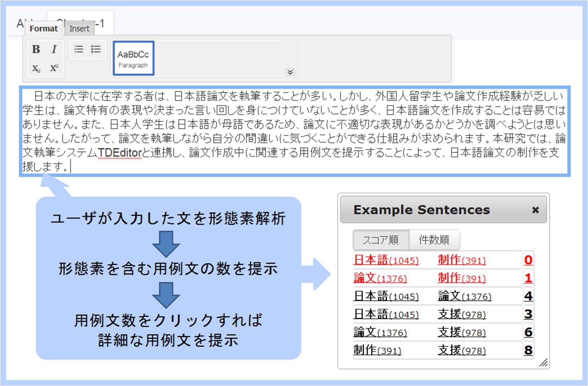Screen dimensions: 588x386
Task: Close the Example Sentences panel
Action: pos(535,210)
